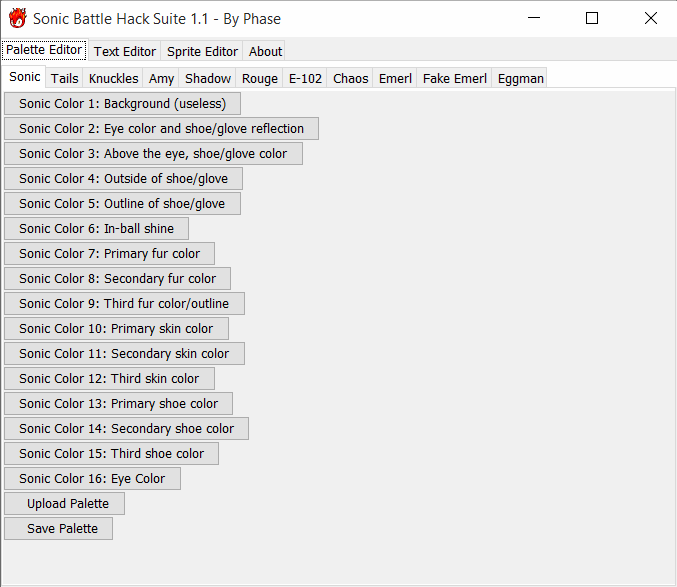
Task: Click the Upload Palette button
Action: pyautogui.click(x=64, y=503)
